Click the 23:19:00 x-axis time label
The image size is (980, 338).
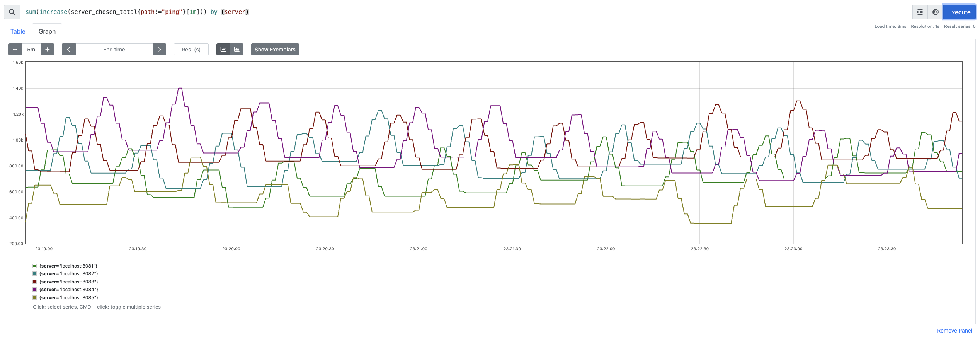44,249
